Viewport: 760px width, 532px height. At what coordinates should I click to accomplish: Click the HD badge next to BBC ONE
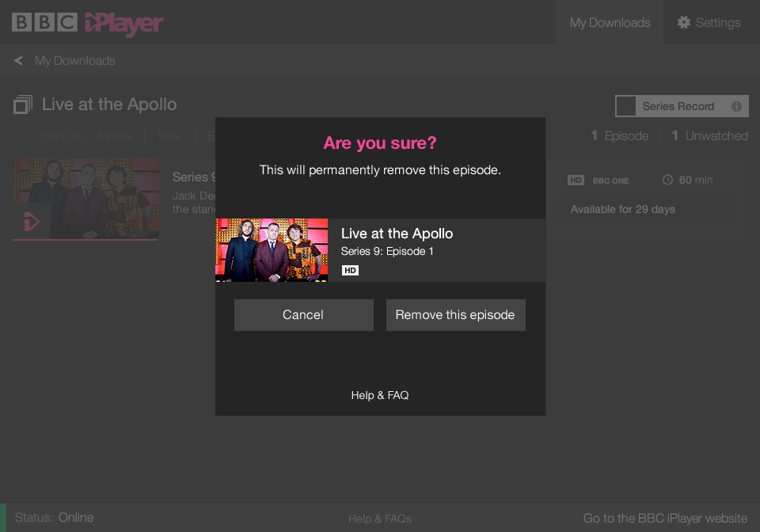(x=576, y=180)
